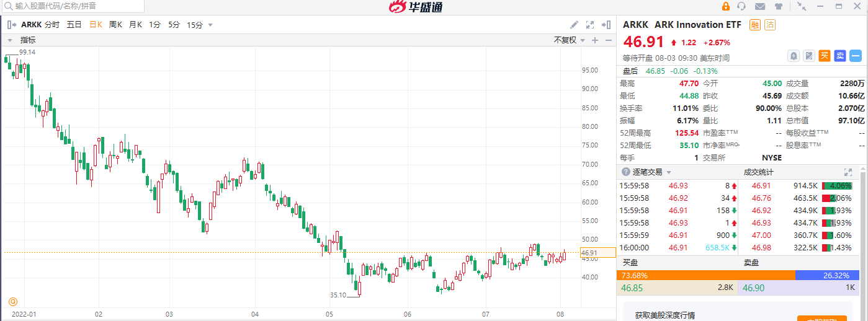Screen dimensions: 868x321
Task: Select the 15分 interval tab
Action: (x=195, y=25)
